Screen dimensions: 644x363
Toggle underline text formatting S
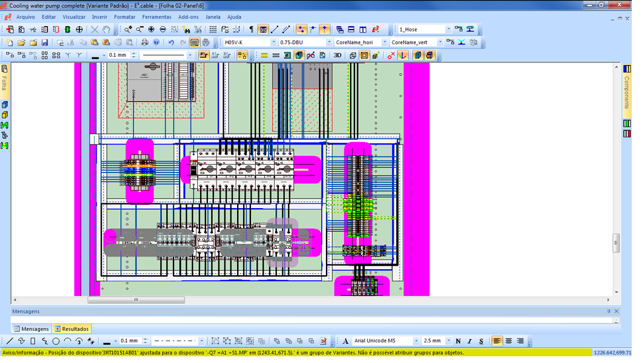(x=481, y=341)
